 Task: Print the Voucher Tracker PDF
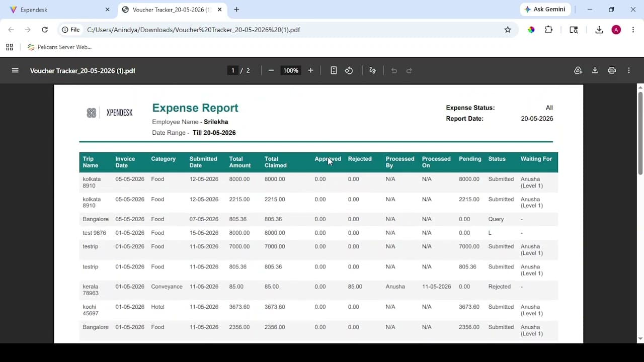[612, 70]
